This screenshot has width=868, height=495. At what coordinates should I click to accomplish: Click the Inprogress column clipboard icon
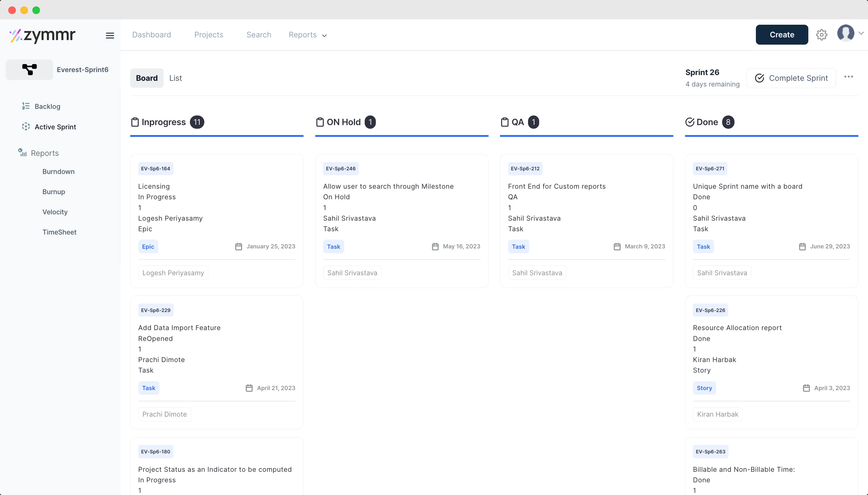(135, 122)
